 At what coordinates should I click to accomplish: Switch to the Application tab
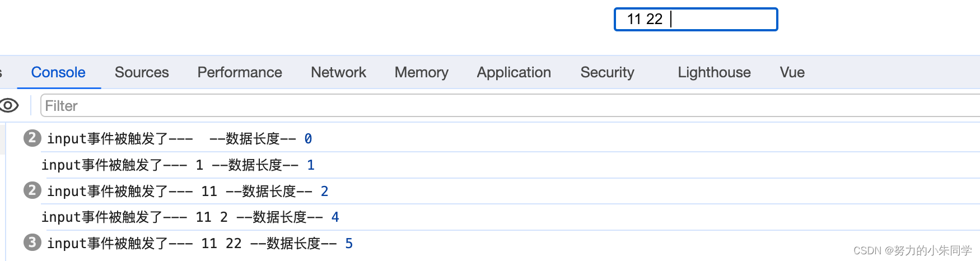point(514,72)
